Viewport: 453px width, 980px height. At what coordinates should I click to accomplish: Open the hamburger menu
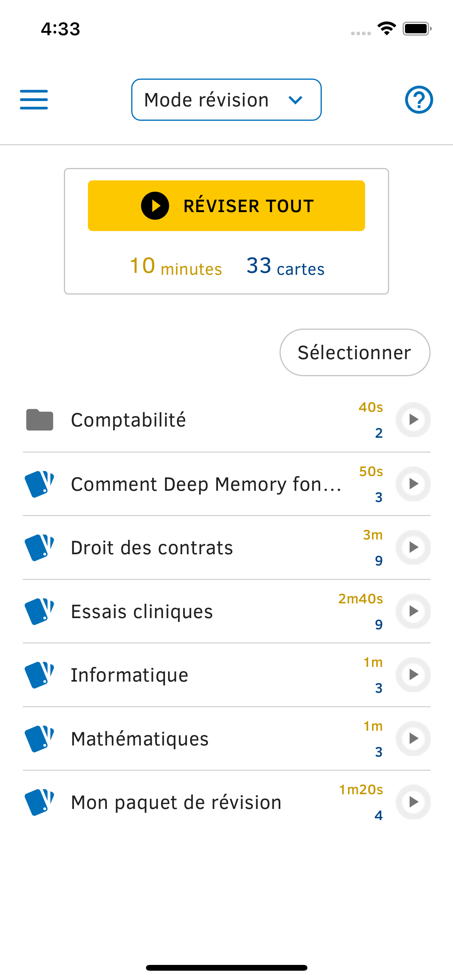34,100
